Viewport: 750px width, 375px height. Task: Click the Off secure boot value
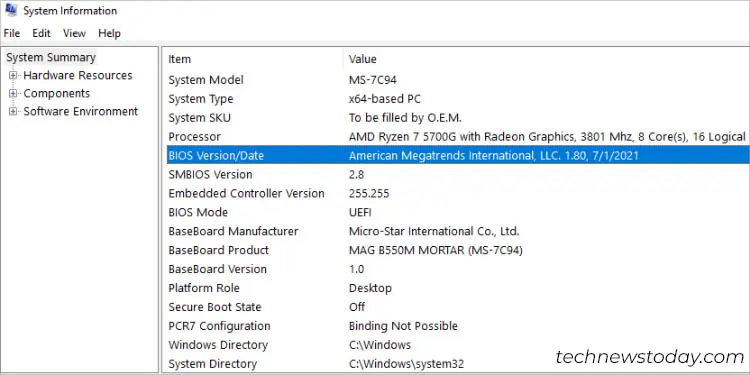[357, 307]
